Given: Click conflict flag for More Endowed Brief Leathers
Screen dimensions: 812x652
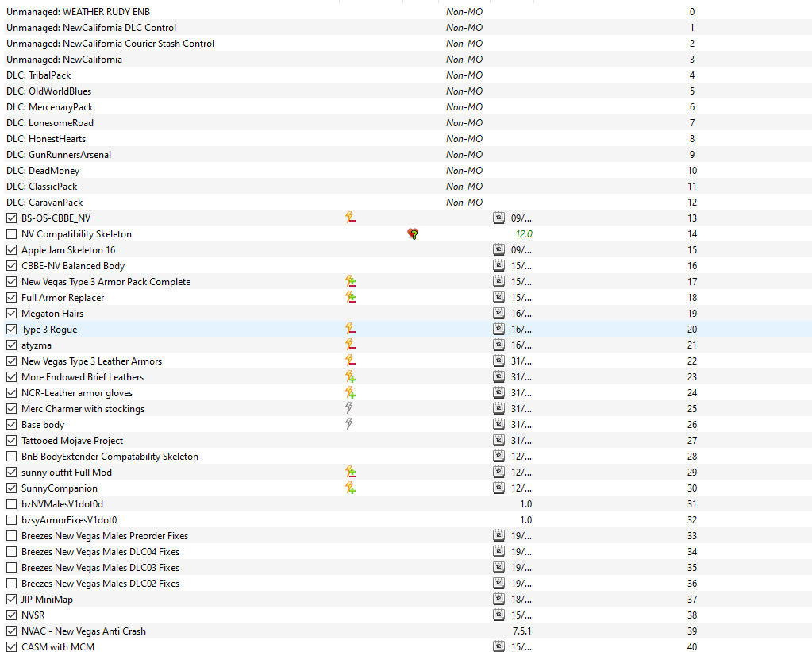Looking at the screenshot, I should (x=350, y=376).
